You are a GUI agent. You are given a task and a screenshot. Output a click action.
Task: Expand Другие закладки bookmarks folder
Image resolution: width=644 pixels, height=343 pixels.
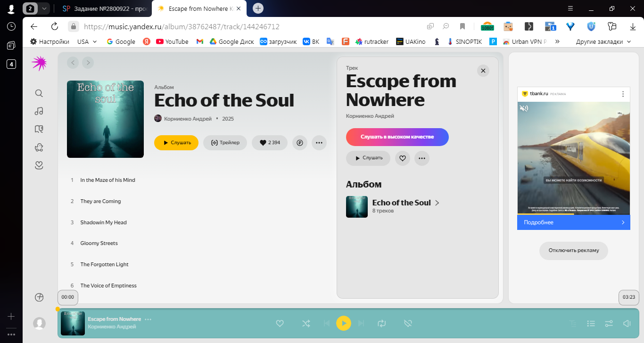(603, 41)
